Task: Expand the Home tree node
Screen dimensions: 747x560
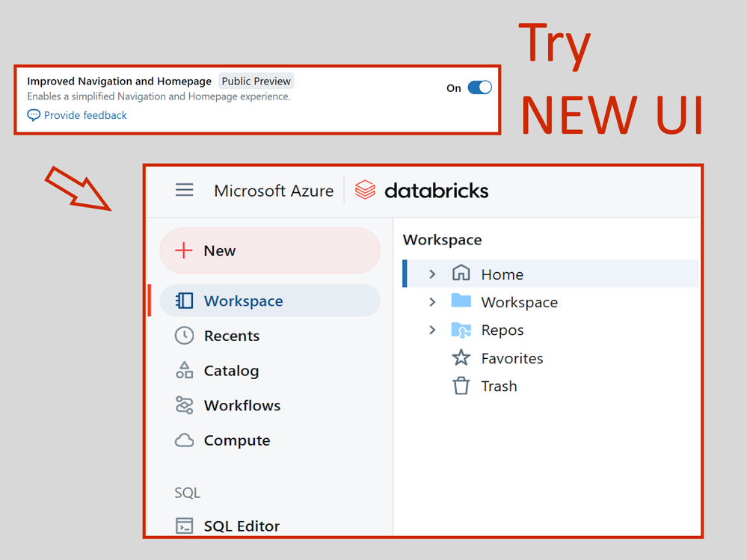Action: click(x=432, y=274)
